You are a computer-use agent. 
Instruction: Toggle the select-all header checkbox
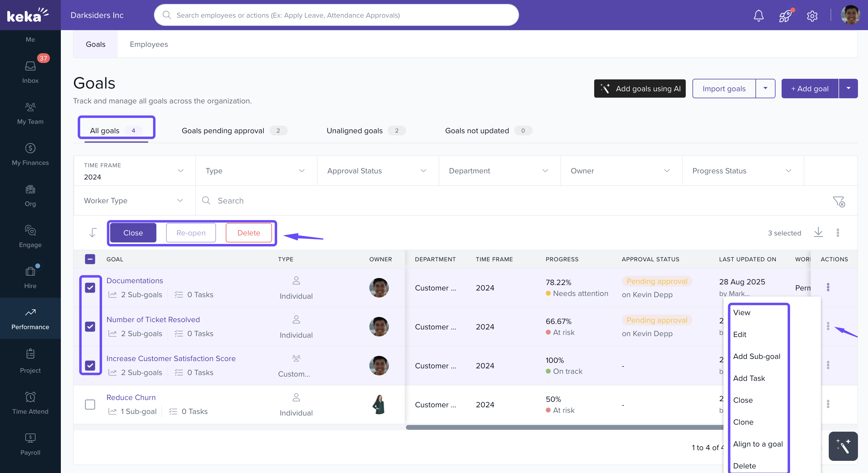coord(90,259)
